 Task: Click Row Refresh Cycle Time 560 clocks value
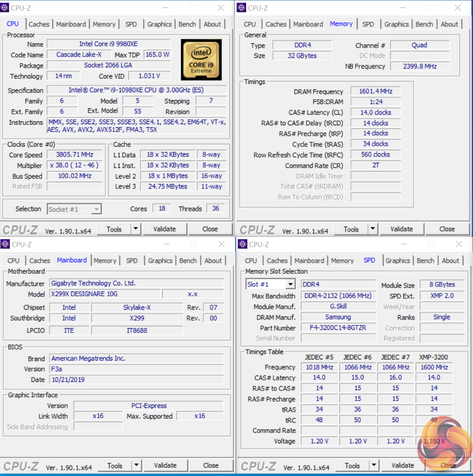[x=376, y=154]
